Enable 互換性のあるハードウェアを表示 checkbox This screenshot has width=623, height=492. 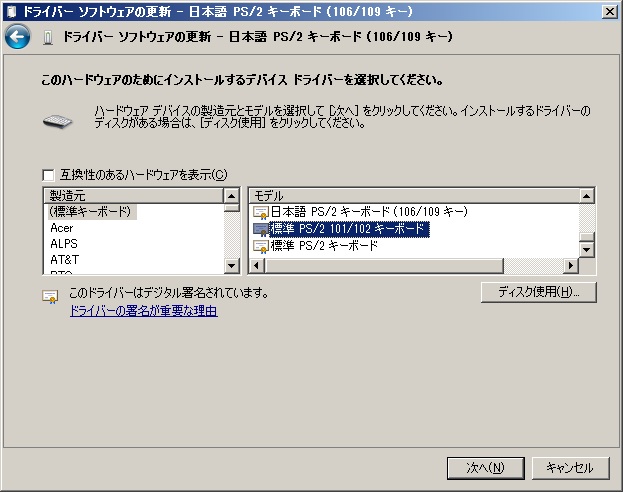pyautogui.click(x=49, y=174)
